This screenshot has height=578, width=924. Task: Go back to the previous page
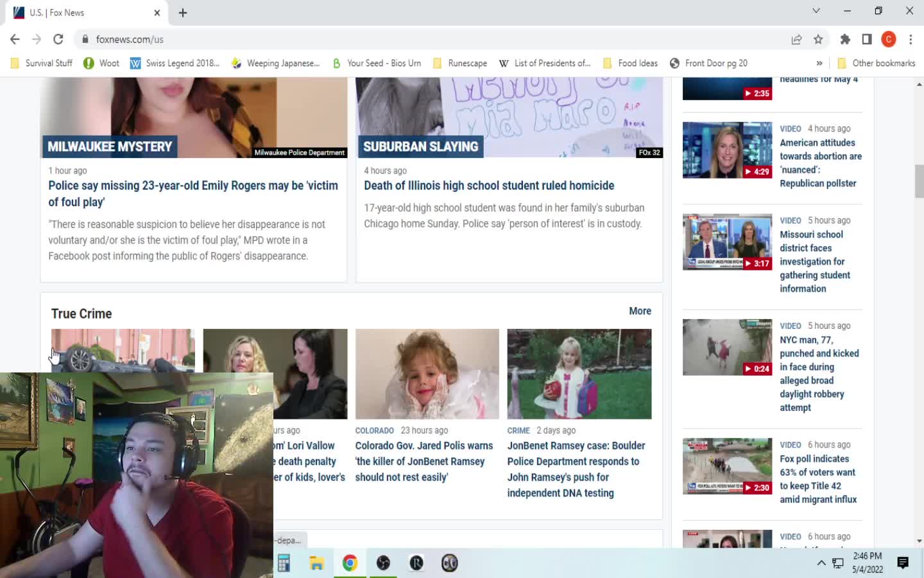coord(15,39)
